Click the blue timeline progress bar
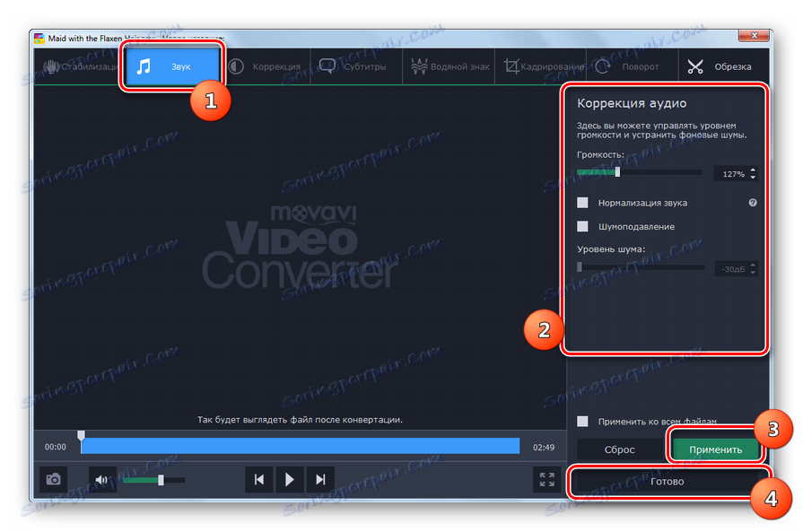The image size is (803, 532). [300, 446]
